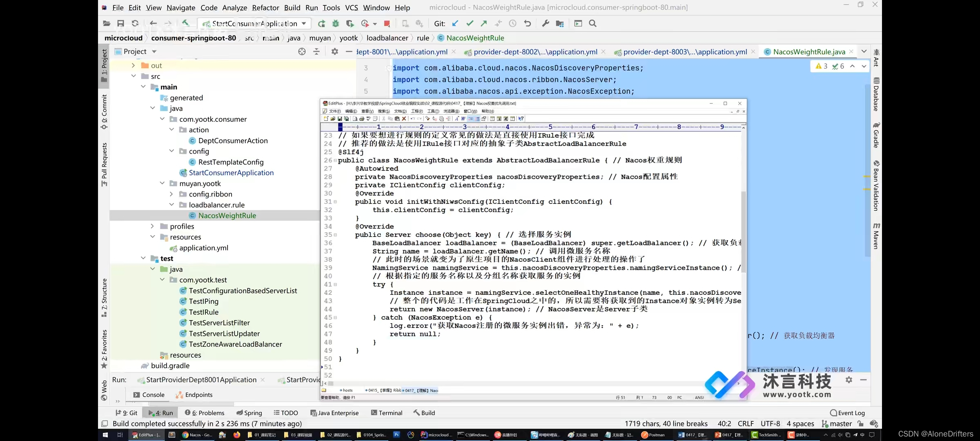Stop the running application red square
This screenshot has width=980, height=441.
coord(387,23)
